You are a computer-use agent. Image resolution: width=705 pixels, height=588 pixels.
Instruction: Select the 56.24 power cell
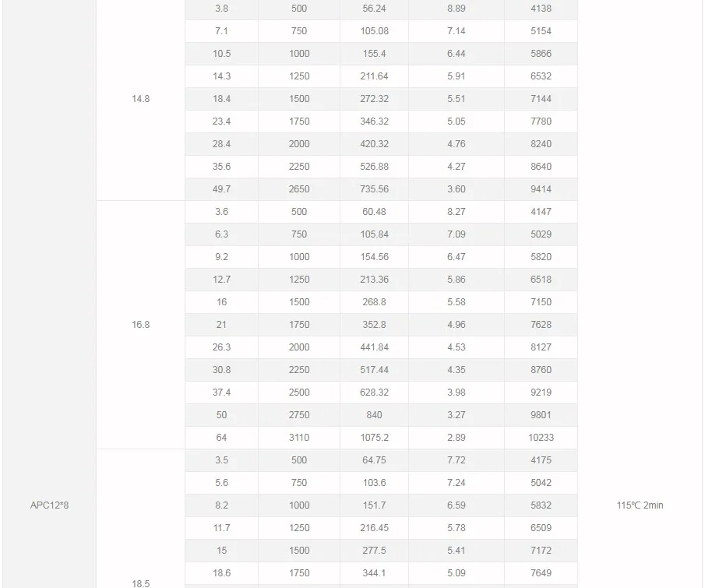click(x=374, y=9)
